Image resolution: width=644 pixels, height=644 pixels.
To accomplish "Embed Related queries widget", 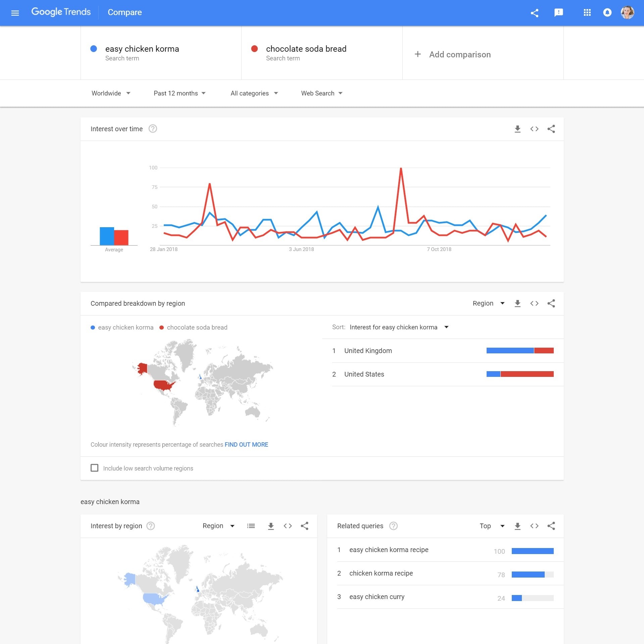I will click(534, 526).
